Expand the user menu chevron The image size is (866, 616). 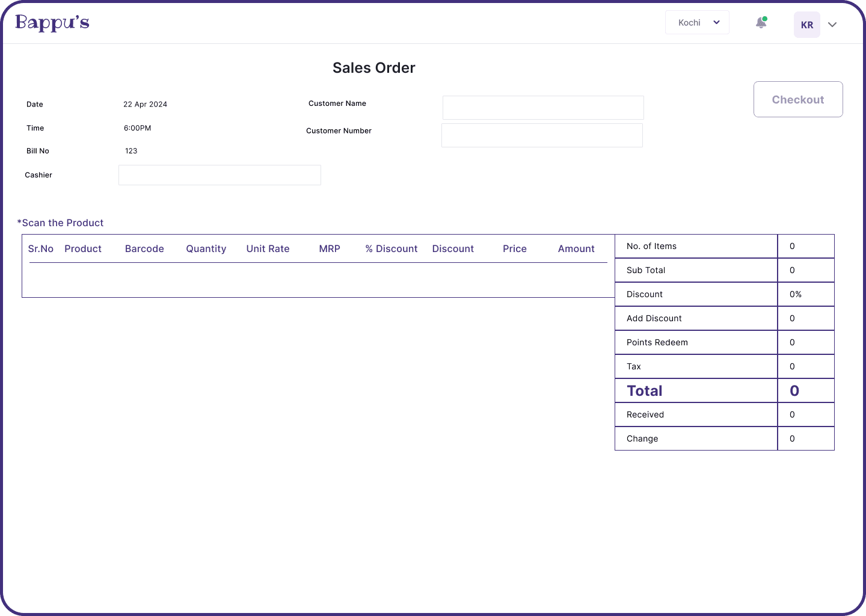pyautogui.click(x=832, y=25)
